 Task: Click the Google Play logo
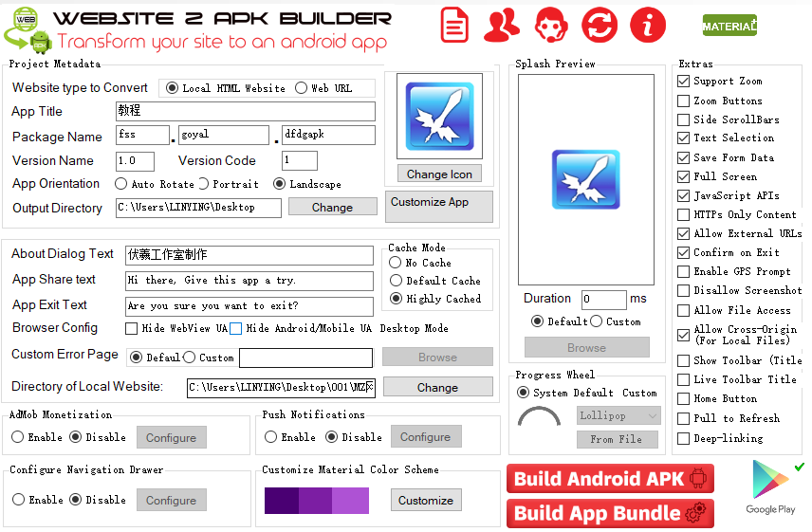click(x=770, y=486)
